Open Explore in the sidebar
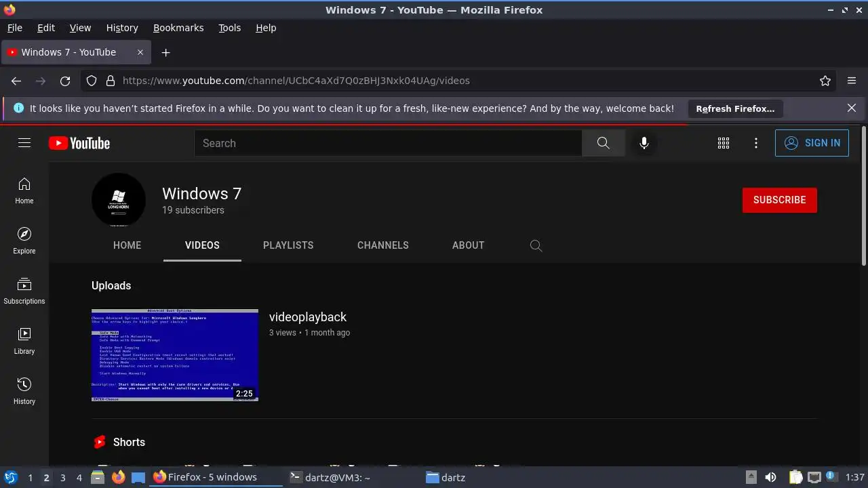The width and height of the screenshot is (868, 488). pos(24,241)
